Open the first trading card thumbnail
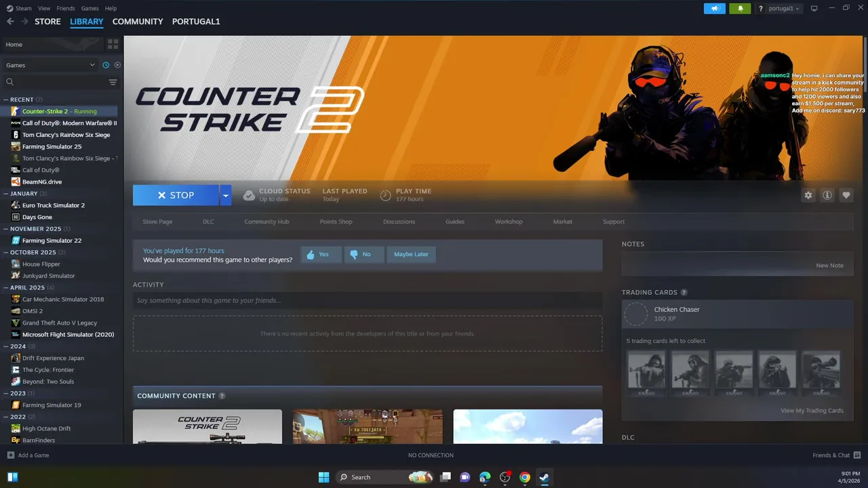Screen dimensions: 868x488 [646, 373]
